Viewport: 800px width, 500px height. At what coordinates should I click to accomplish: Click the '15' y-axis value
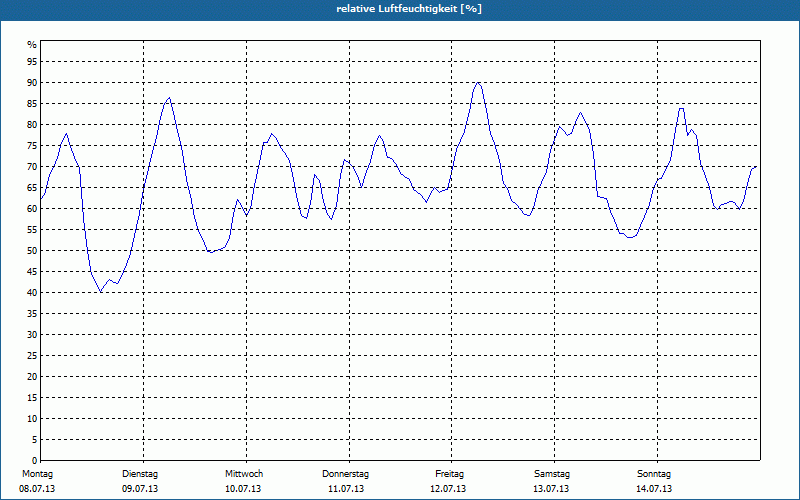pyautogui.click(x=32, y=397)
